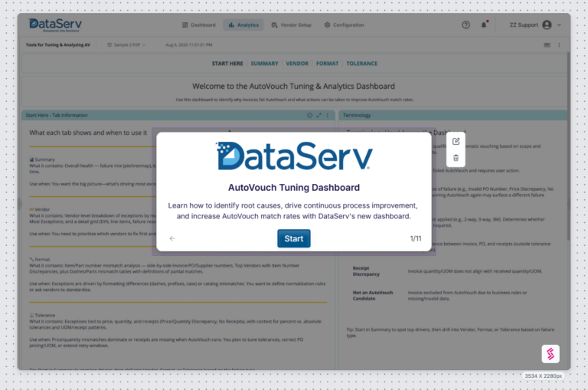Click the info icon on Start Here panel

(x=309, y=115)
